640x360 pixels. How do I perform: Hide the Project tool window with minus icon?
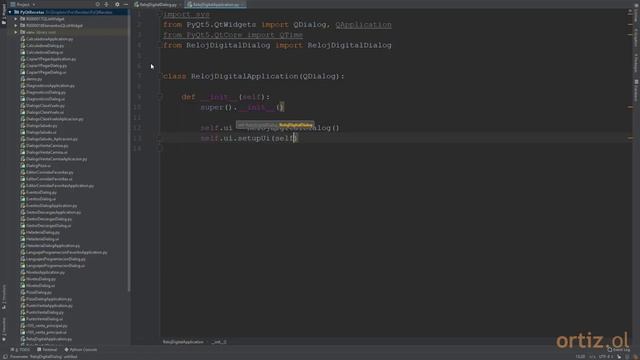(x=126, y=4)
